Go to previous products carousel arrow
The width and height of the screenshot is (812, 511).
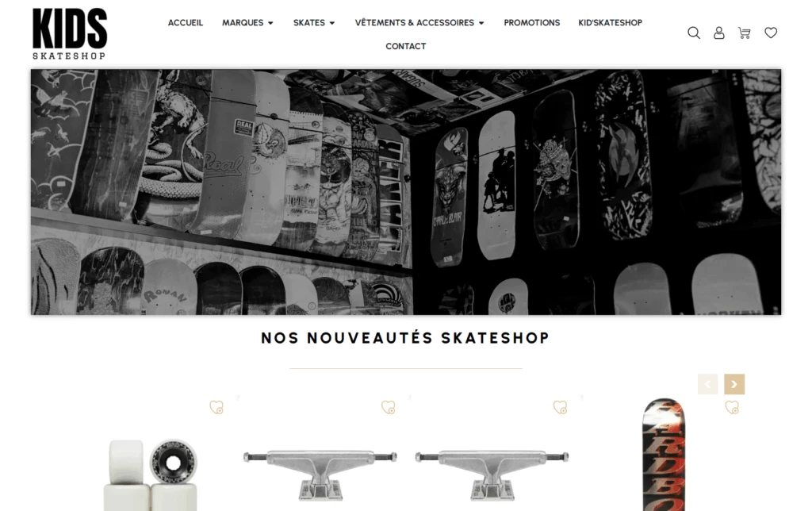(708, 384)
